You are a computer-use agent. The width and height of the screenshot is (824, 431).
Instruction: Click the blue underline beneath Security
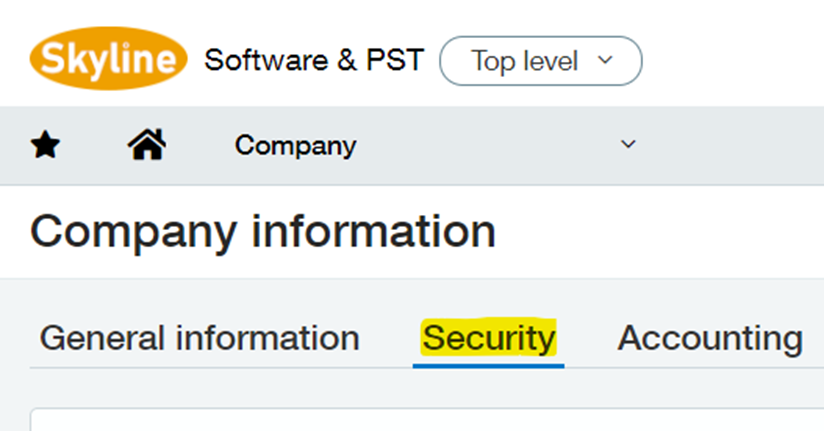[x=488, y=365]
